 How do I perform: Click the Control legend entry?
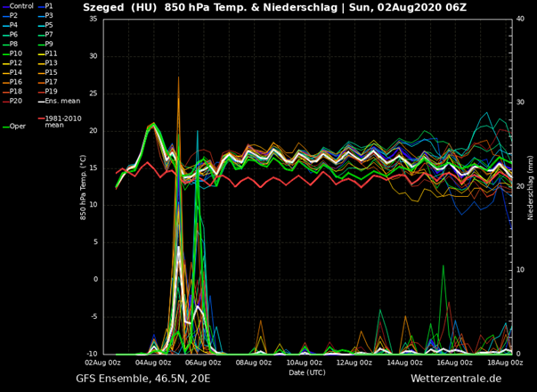[20, 6]
